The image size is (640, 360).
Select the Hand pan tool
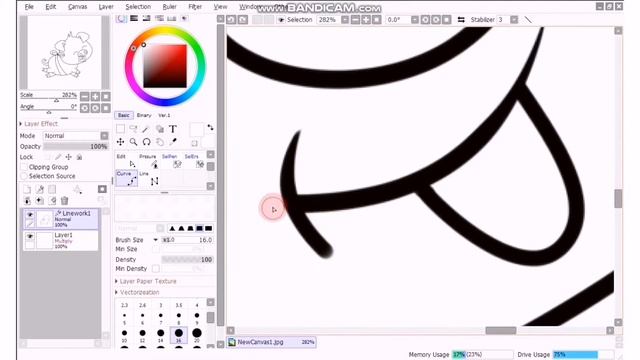point(160,142)
